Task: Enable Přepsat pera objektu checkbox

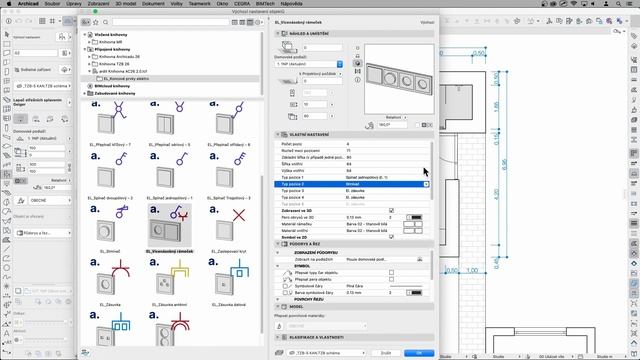Action: pos(391,279)
